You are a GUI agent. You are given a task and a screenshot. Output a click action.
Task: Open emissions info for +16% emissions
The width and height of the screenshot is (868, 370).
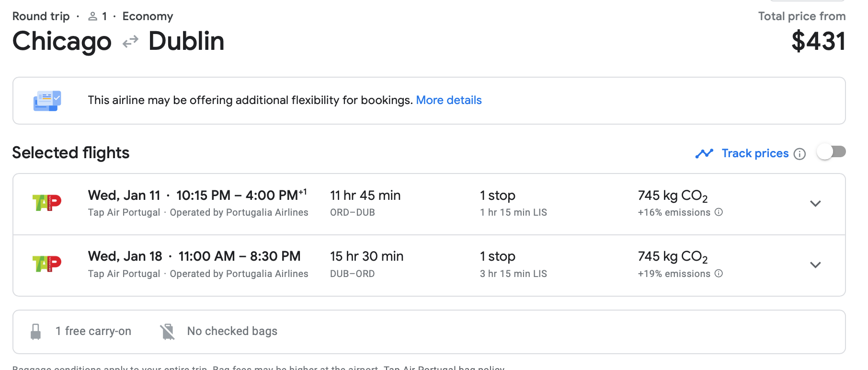[719, 212]
